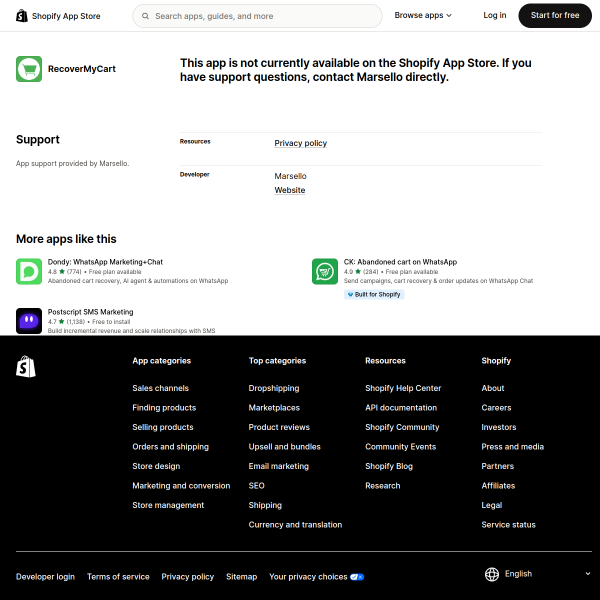The image size is (600, 600).
Task: Open the SEO category link
Action: 256,486
